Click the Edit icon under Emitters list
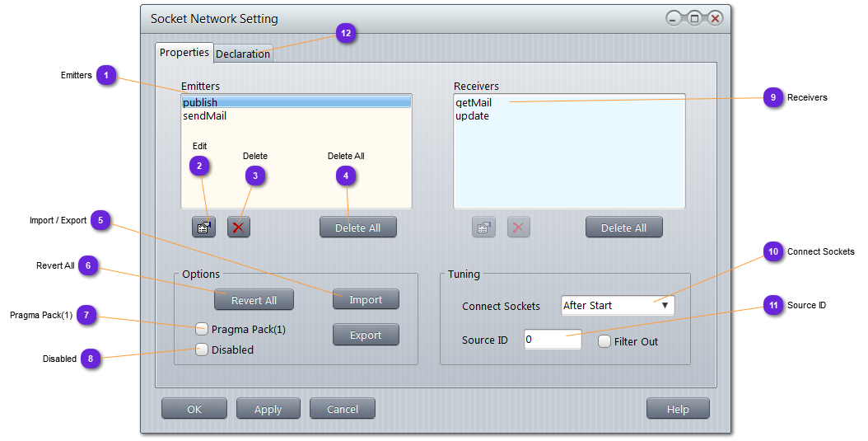 click(203, 228)
